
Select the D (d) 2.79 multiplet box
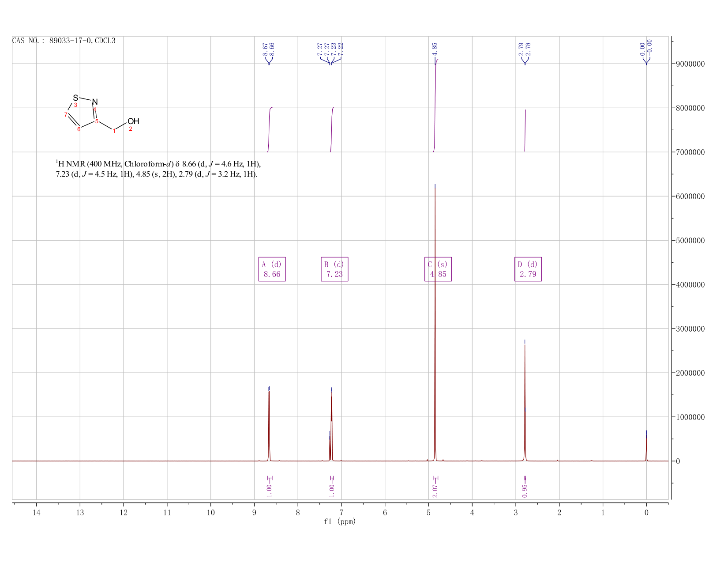coord(528,269)
